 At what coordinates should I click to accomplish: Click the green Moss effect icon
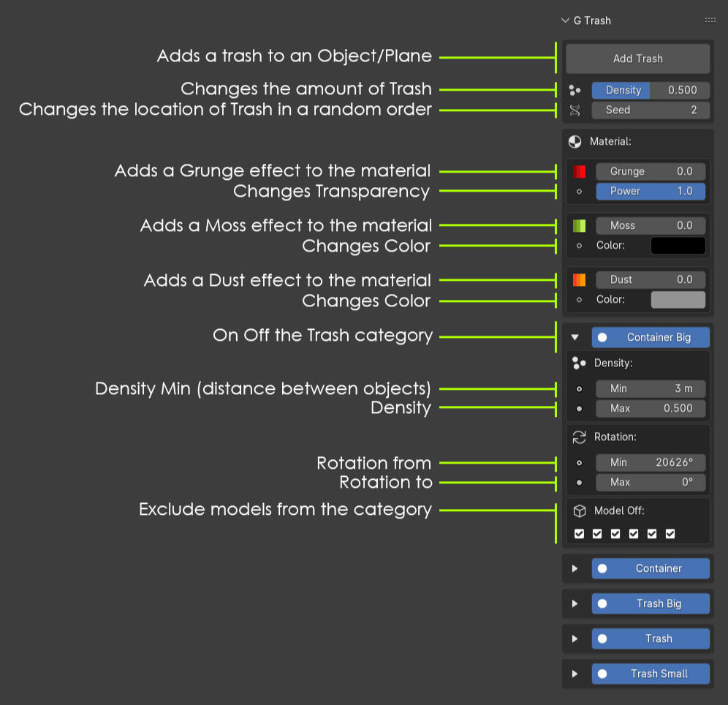[x=579, y=226]
